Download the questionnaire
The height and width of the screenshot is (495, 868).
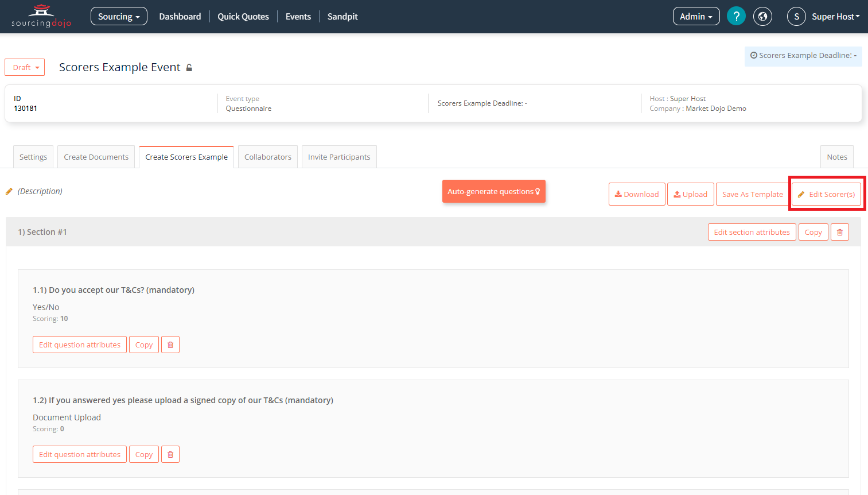pos(637,194)
